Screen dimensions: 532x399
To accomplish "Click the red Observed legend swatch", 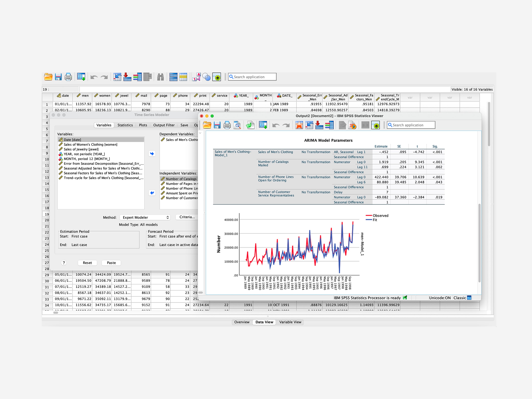I will point(369,215).
